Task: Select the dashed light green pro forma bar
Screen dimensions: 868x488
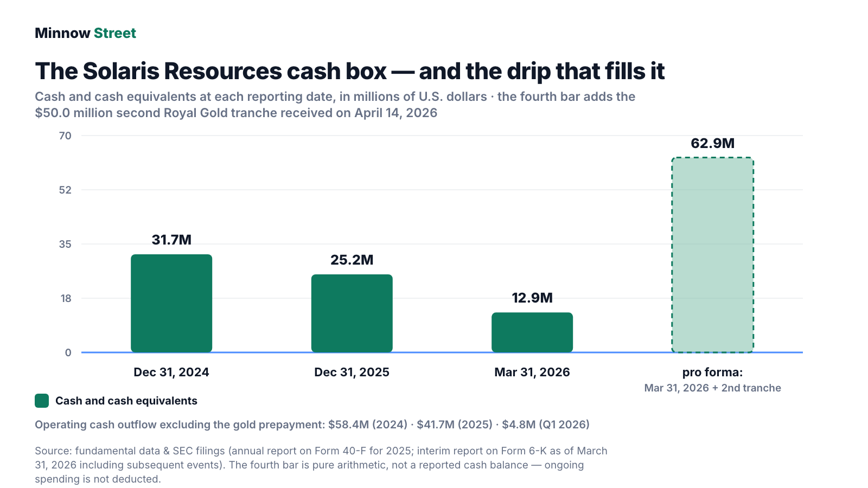Action: [712, 255]
